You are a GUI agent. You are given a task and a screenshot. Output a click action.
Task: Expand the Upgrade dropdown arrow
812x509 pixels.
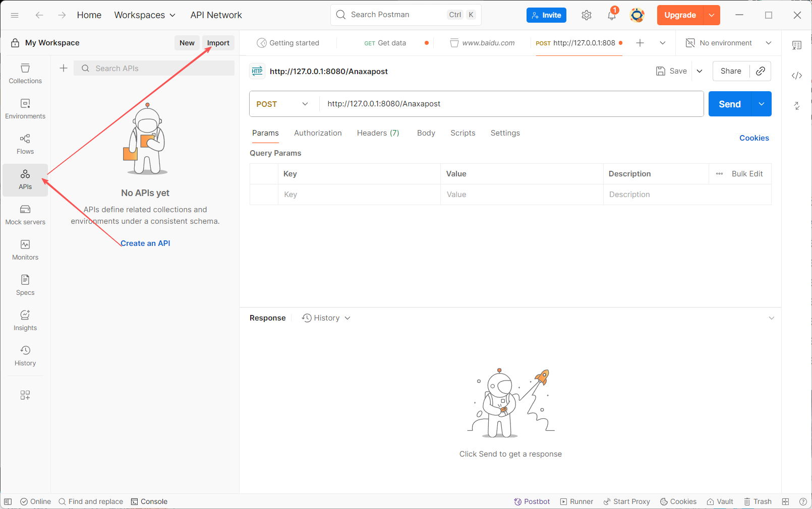pyautogui.click(x=712, y=15)
